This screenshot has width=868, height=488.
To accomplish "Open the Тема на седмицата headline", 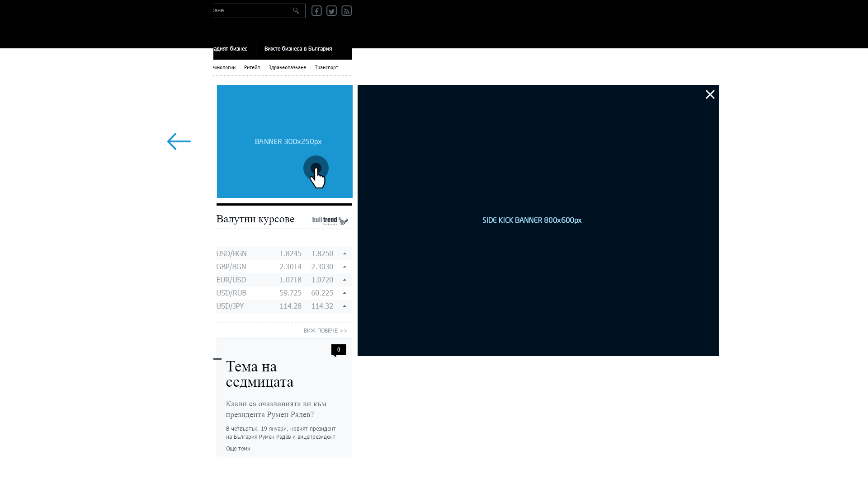I will tap(259, 374).
